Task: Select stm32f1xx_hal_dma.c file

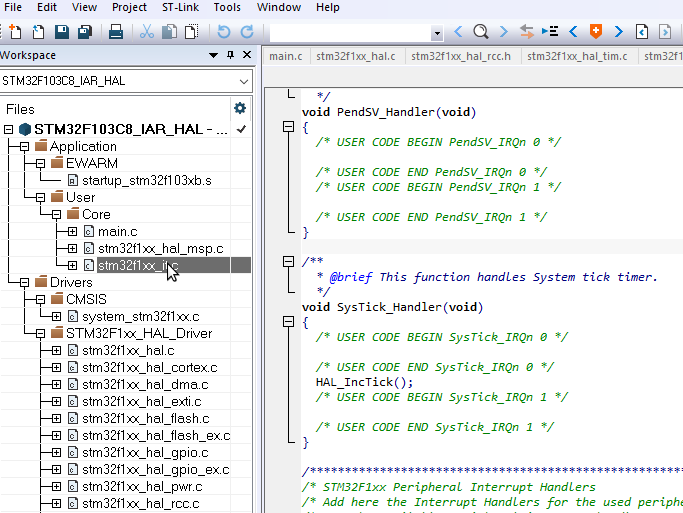Action: (145, 385)
